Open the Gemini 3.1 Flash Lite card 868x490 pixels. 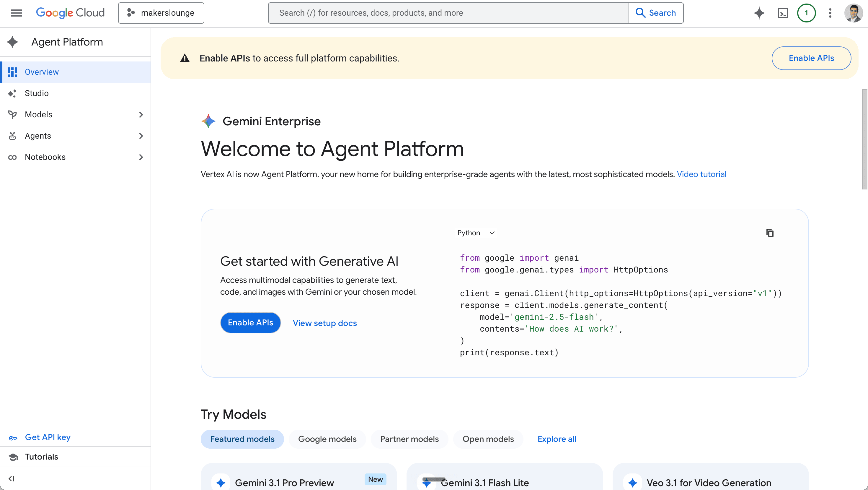505,477
